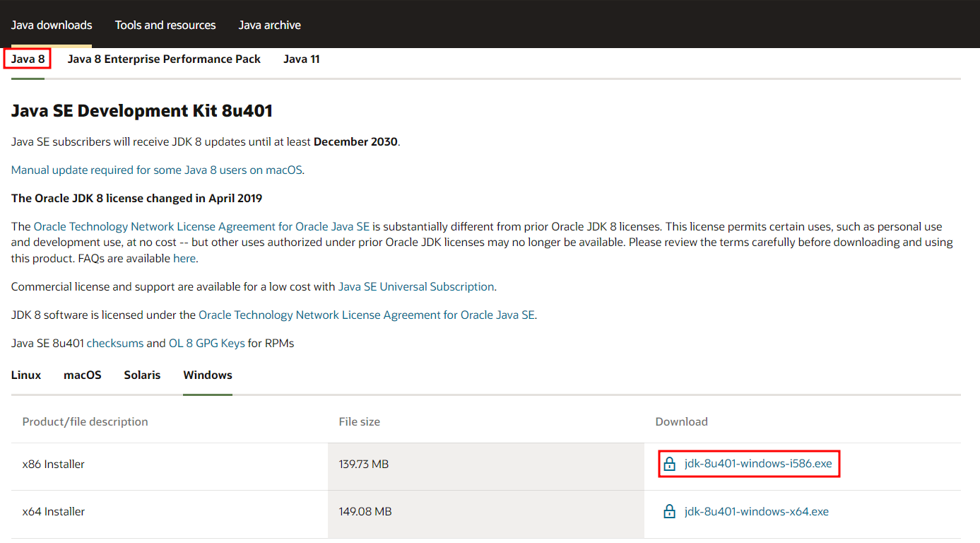Open the Tools and resources tab
This screenshot has height=543, width=980.
coord(165,25)
